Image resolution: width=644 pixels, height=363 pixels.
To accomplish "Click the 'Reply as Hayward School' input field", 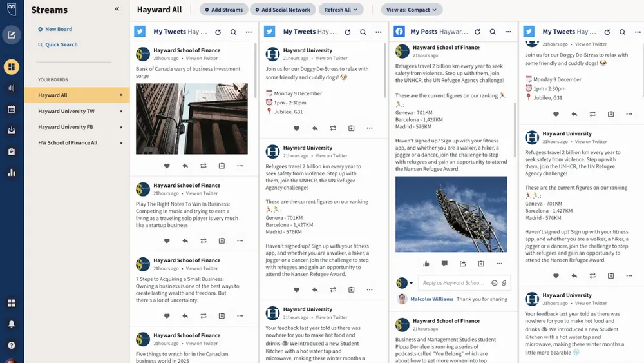I will coord(454,283).
